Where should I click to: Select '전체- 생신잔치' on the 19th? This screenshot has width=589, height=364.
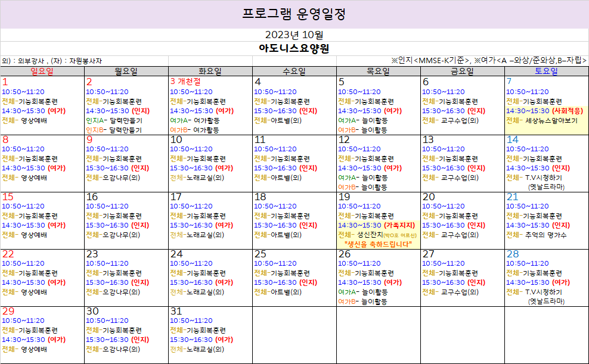tap(361, 235)
